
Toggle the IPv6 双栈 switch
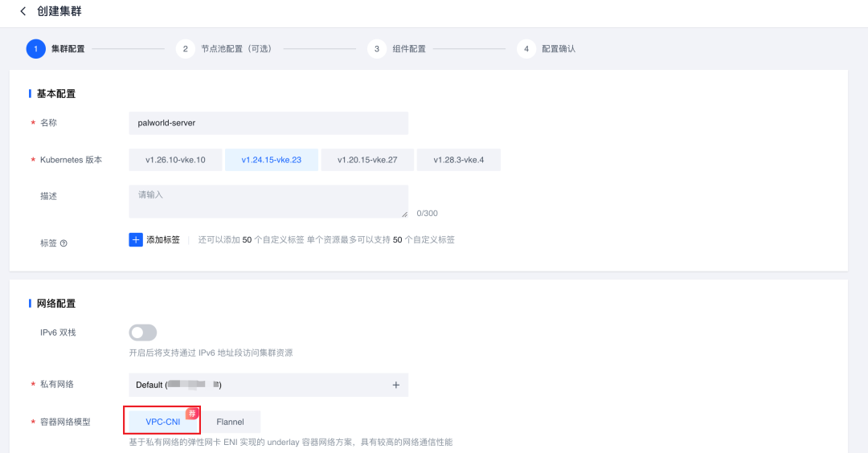click(143, 333)
